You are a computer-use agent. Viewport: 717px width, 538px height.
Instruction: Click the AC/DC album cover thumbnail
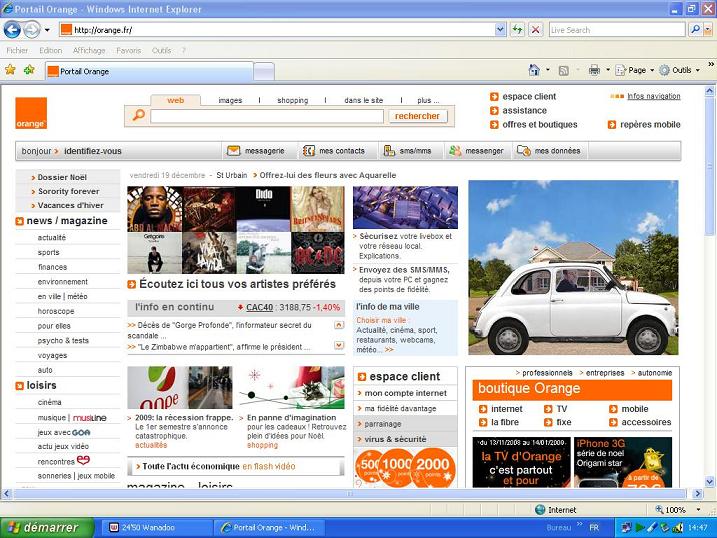pos(317,253)
